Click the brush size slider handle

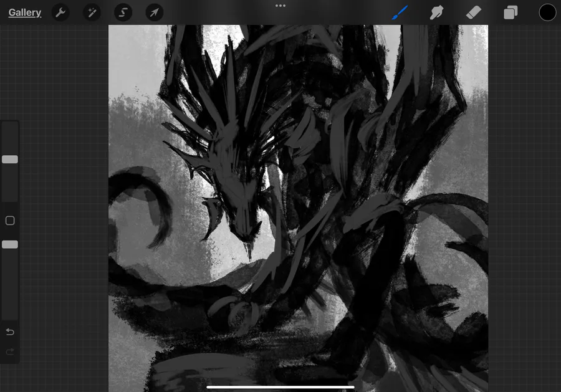(10, 159)
